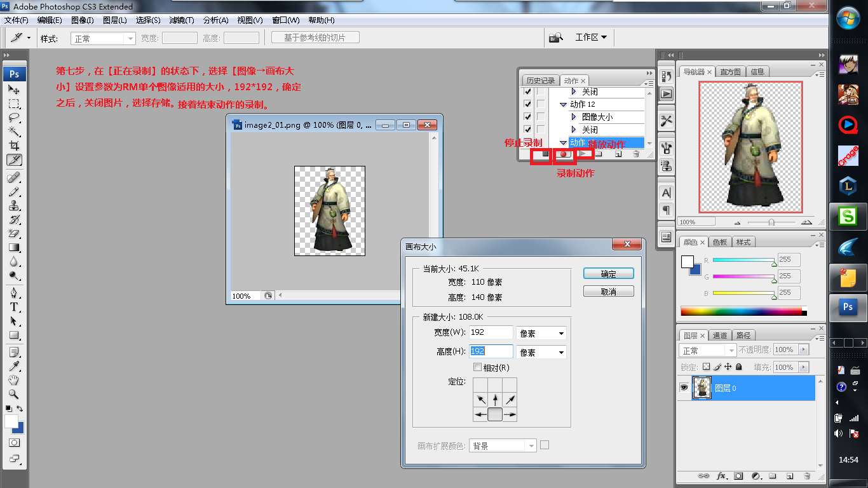Select the Rectangular Marquee tool
Image resolution: width=868 pixels, height=488 pixels.
point(14,104)
